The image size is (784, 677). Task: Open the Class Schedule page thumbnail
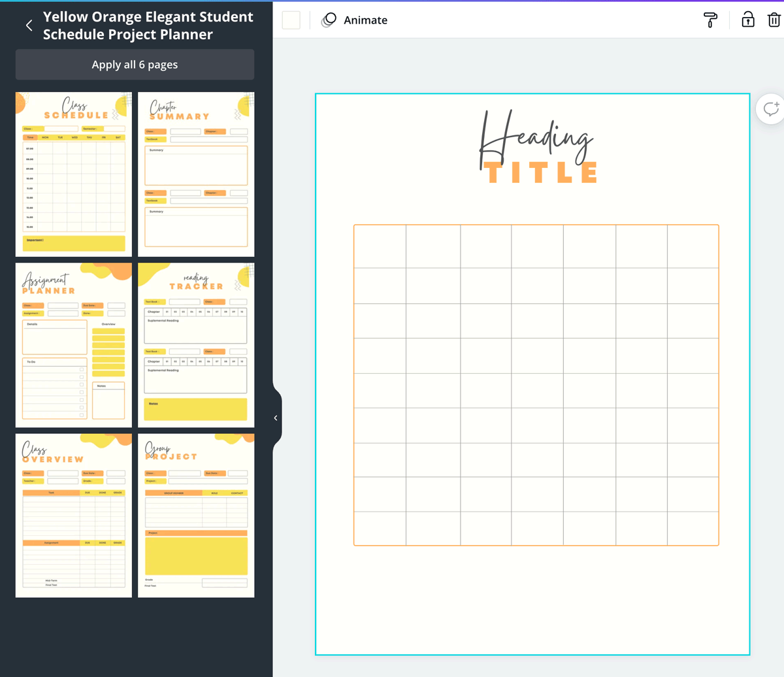[73, 173]
